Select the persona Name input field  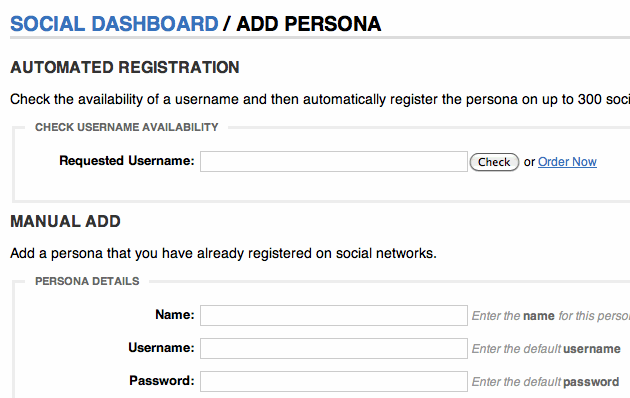pyautogui.click(x=334, y=315)
